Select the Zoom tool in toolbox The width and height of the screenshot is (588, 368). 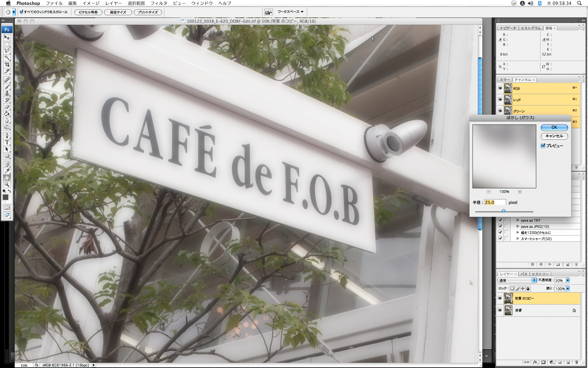7,184
